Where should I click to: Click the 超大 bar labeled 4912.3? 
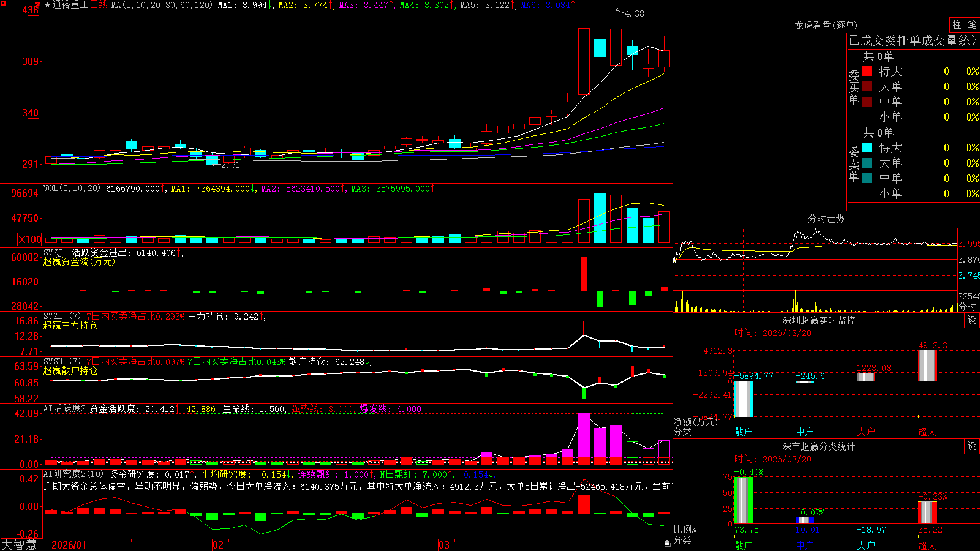[x=927, y=365]
